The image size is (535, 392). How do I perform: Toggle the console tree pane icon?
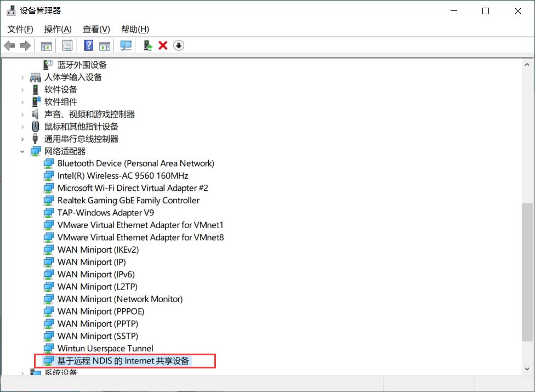47,46
